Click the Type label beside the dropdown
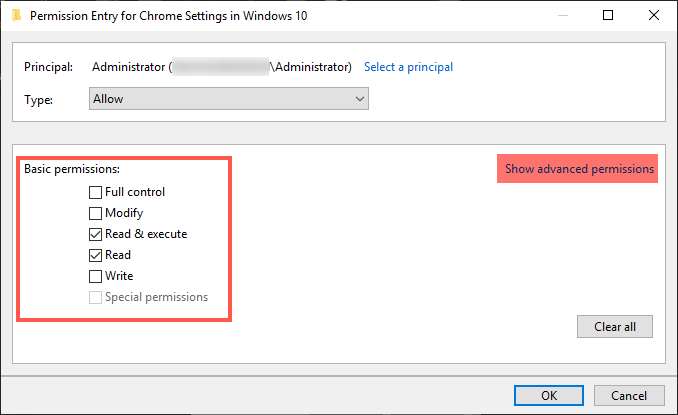Image resolution: width=678 pixels, height=415 pixels. (39, 100)
